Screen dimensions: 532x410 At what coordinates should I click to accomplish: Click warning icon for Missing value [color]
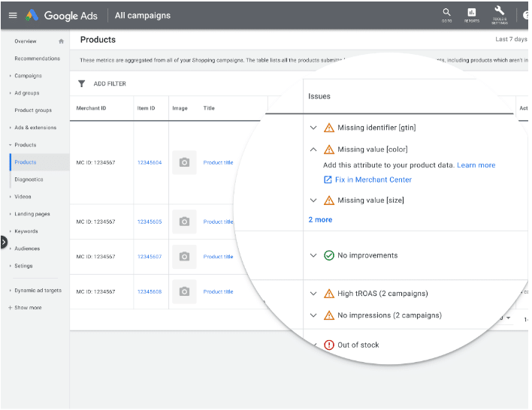coord(329,149)
